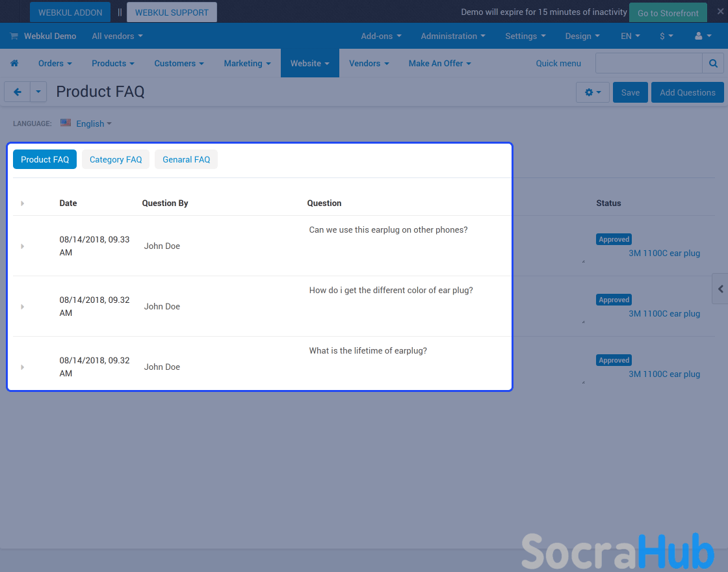This screenshot has height=572, width=728.
Task: Open the gear settings dropdown
Action: pyautogui.click(x=592, y=92)
